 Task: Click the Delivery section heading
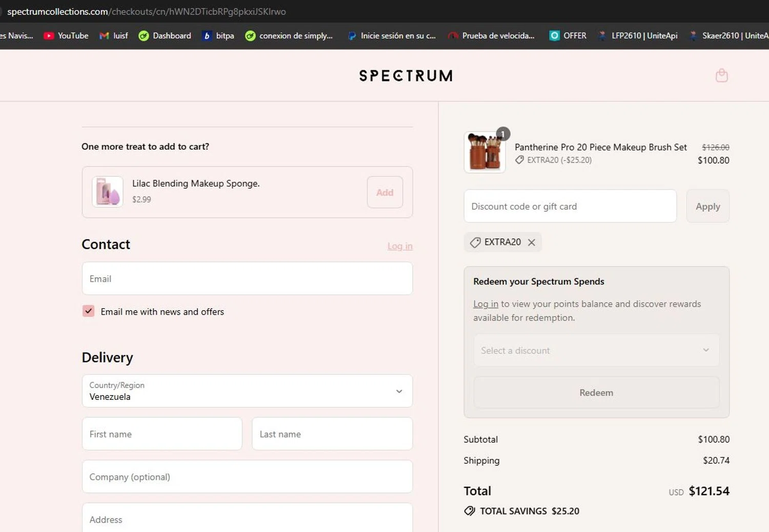tap(107, 357)
